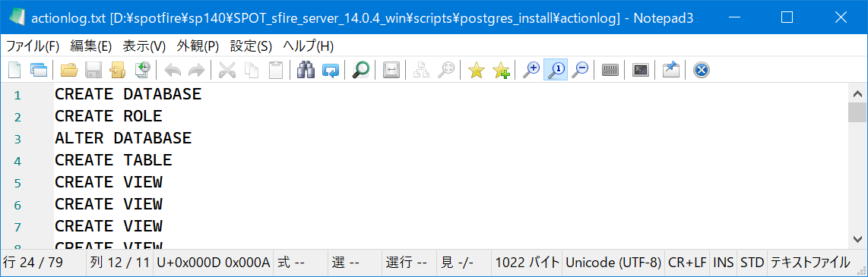The image size is (868, 277).
Task: Click the U+0x000D 0x000A status entry
Action: pos(214,262)
